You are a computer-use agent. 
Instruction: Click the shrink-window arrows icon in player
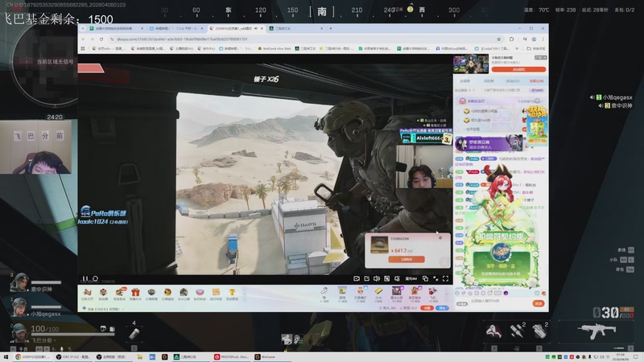point(436,278)
